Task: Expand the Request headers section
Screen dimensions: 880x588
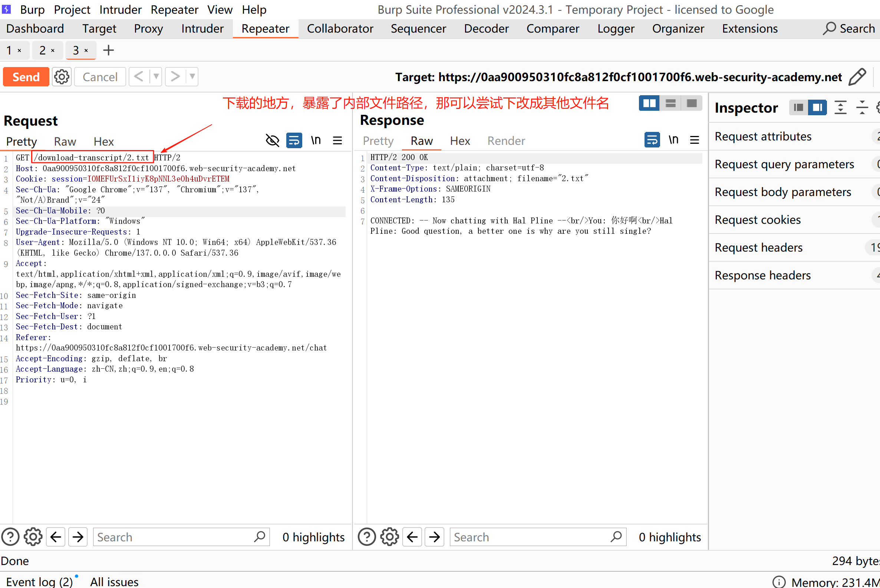Action: [758, 248]
